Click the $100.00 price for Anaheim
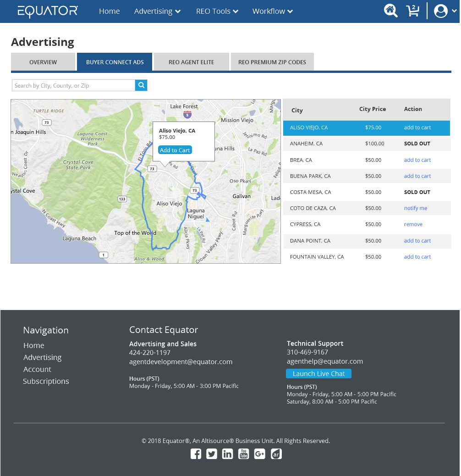The height and width of the screenshot is (476, 461). tap(374, 144)
